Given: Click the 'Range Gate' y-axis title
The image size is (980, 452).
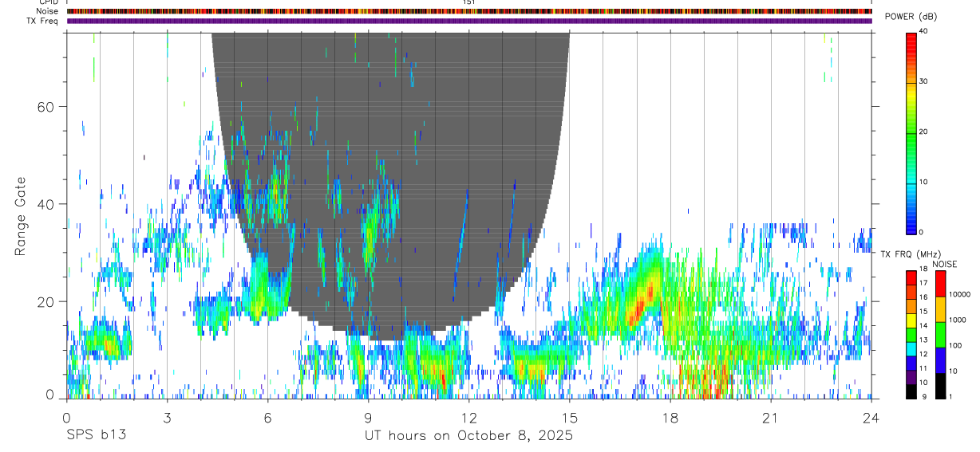Looking at the screenshot, I should tap(20, 218).
